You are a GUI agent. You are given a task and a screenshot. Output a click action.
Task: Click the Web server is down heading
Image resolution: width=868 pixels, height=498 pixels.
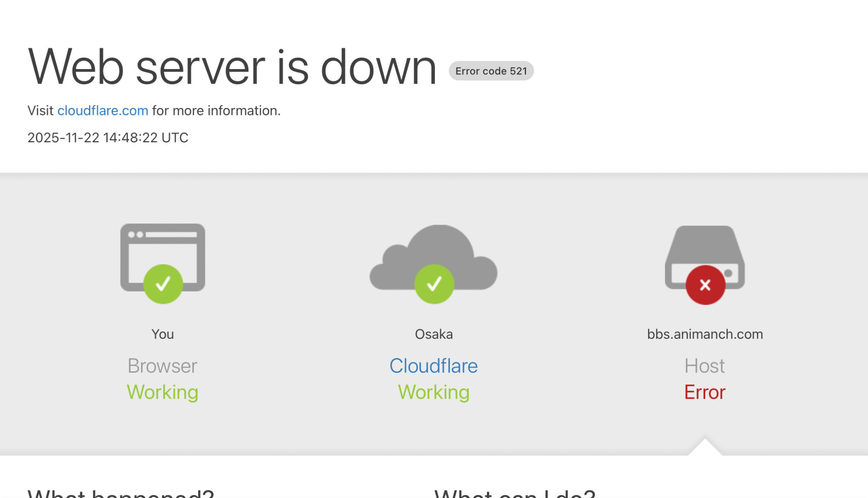(232, 67)
